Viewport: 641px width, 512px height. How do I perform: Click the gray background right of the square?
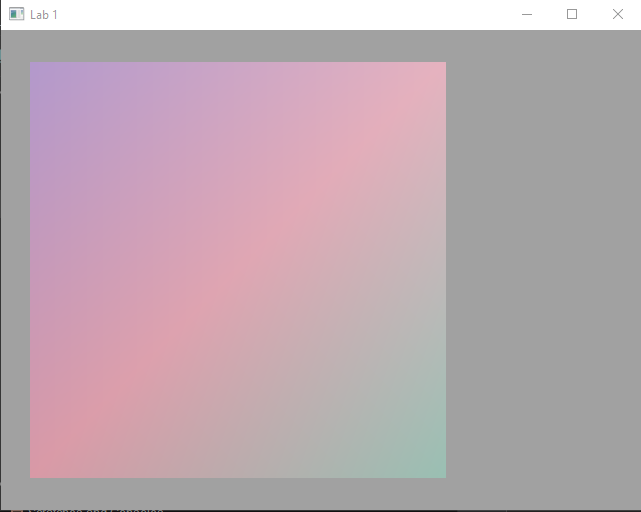(540, 270)
